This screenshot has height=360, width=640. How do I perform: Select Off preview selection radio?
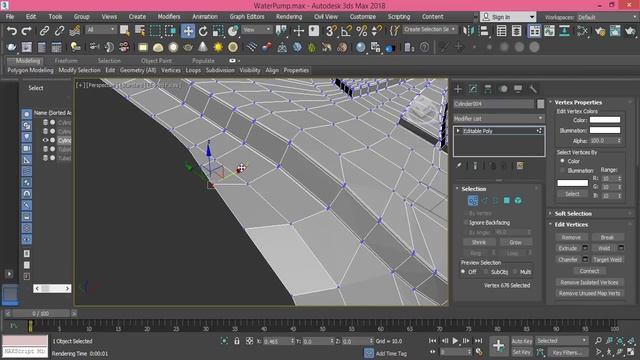463,271
